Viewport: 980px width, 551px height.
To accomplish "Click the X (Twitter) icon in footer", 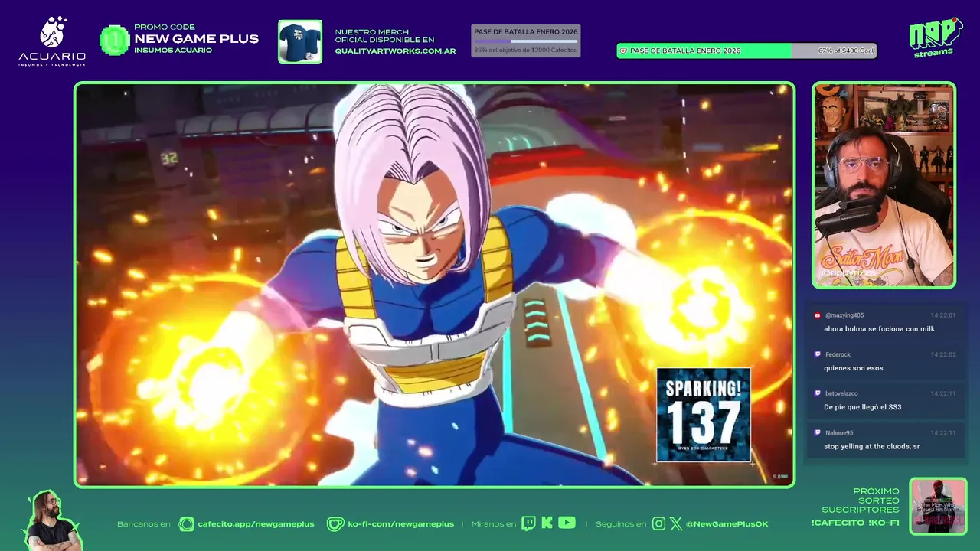I will point(676,523).
